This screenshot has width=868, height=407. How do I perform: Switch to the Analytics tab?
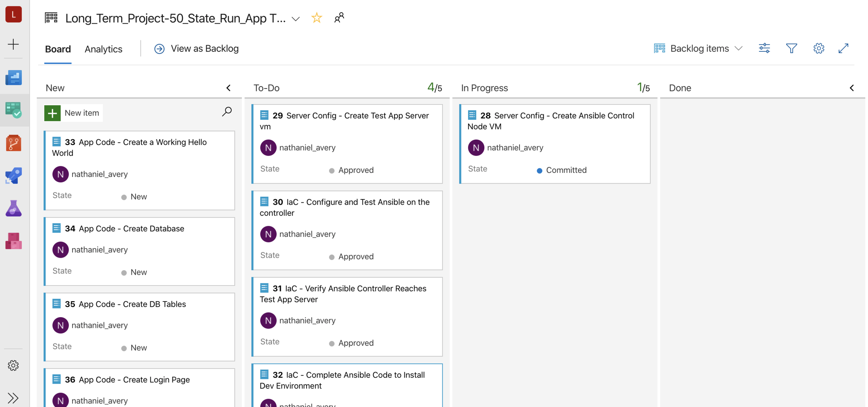103,49
